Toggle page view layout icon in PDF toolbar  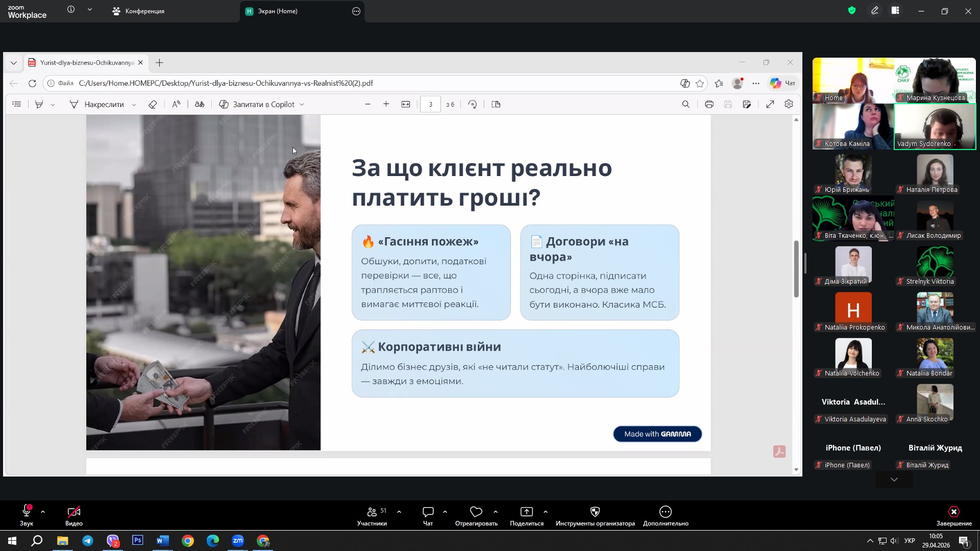[496, 104]
